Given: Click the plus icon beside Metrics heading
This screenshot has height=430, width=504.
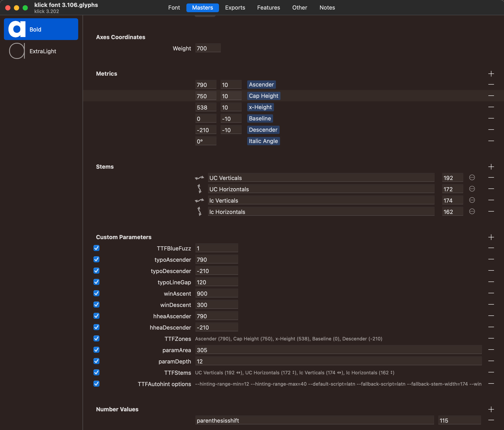Looking at the screenshot, I should point(491,74).
